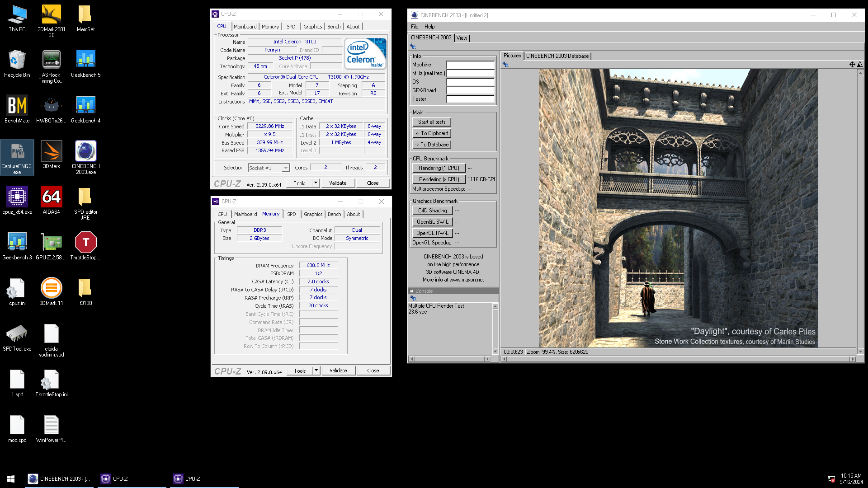Switch to the View tab in CINEBENCH
Screen dimensions: 868x488
[x=462, y=38]
